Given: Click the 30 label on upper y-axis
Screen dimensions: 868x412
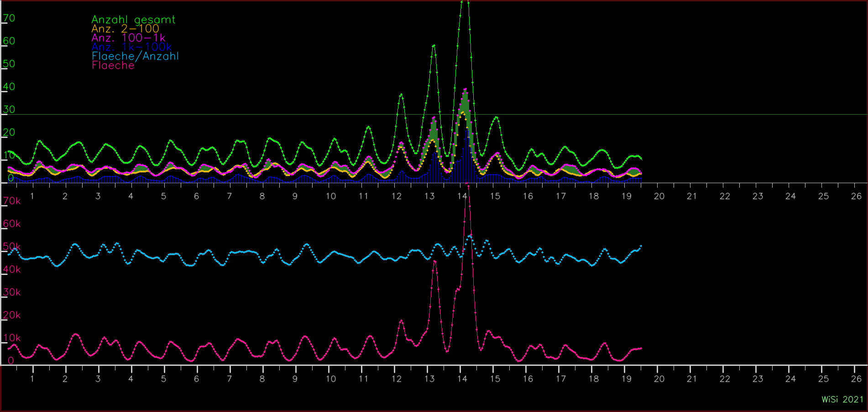Looking at the screenshot, I should (x=9, y=110).
